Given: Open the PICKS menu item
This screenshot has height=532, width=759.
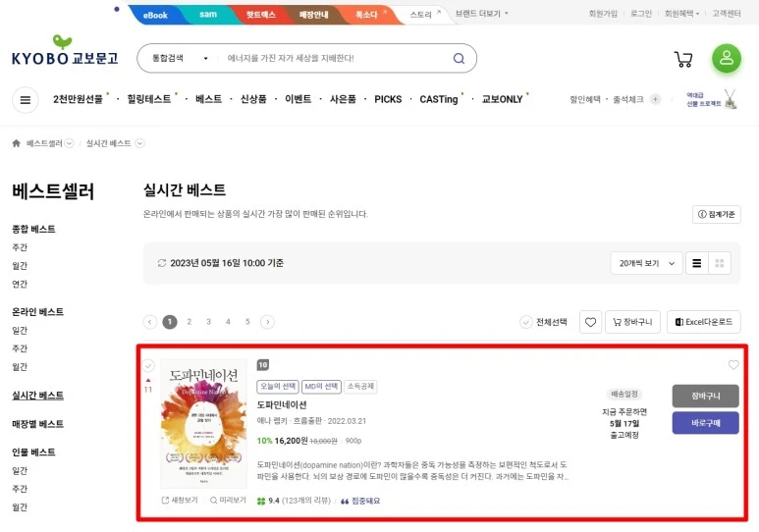Looking at the screenshot, I should click(388, 99).
